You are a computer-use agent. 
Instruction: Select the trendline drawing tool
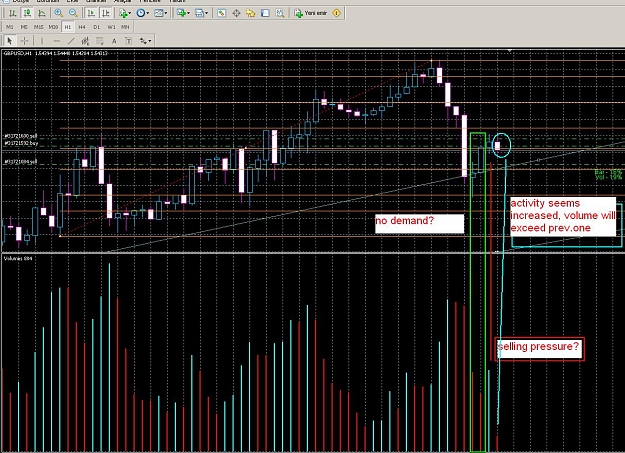tap(71, 41)
